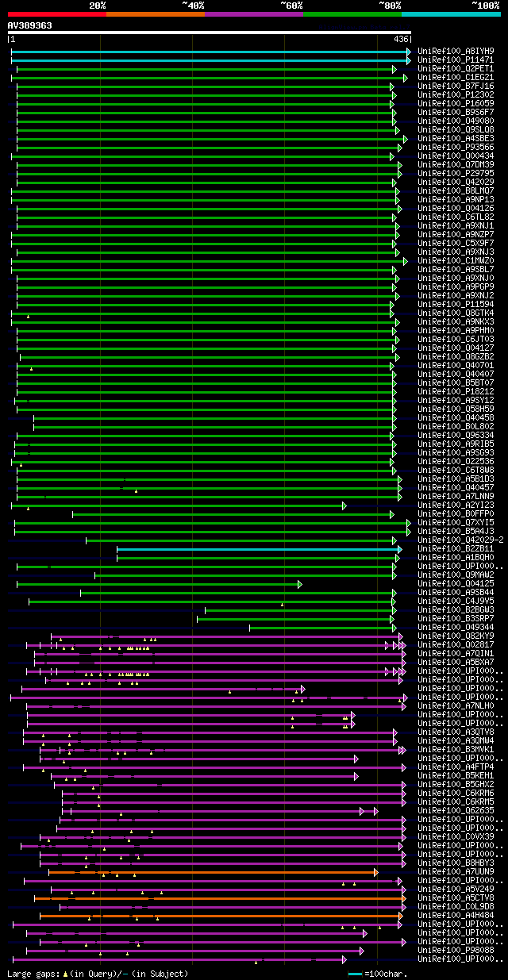
Task: Click the UniRef100_B0L802 label
Action: (x=457, y=426)
